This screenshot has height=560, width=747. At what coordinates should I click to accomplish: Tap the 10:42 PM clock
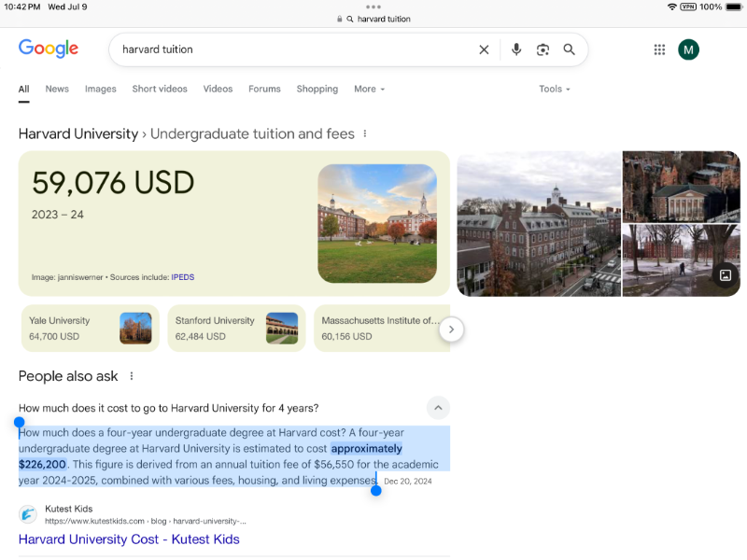[x=21, y=7]
